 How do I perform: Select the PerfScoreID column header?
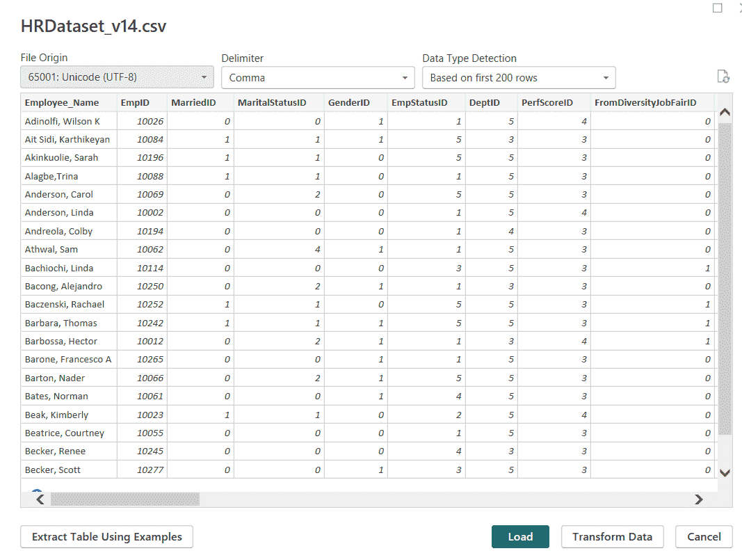tap(554, 103)
